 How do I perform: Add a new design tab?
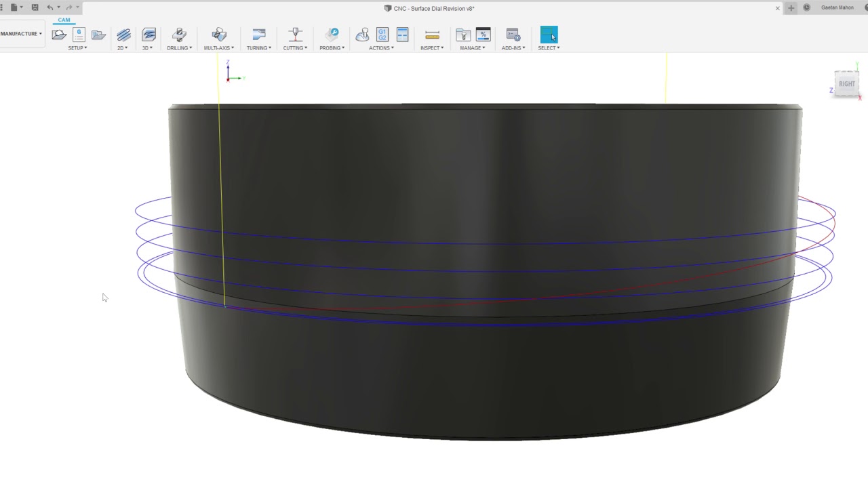[791, 8]
